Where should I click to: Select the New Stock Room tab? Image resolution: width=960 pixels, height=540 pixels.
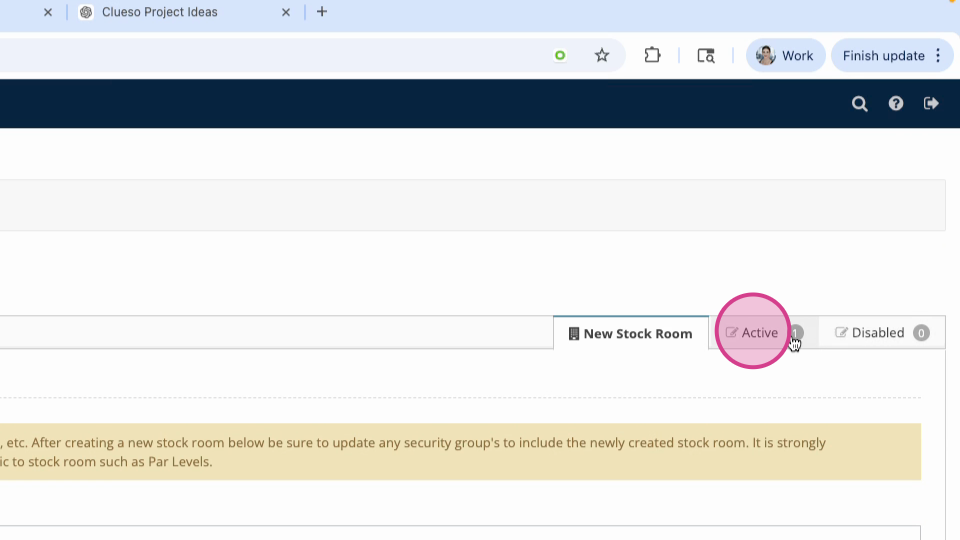tap(631, 333)
